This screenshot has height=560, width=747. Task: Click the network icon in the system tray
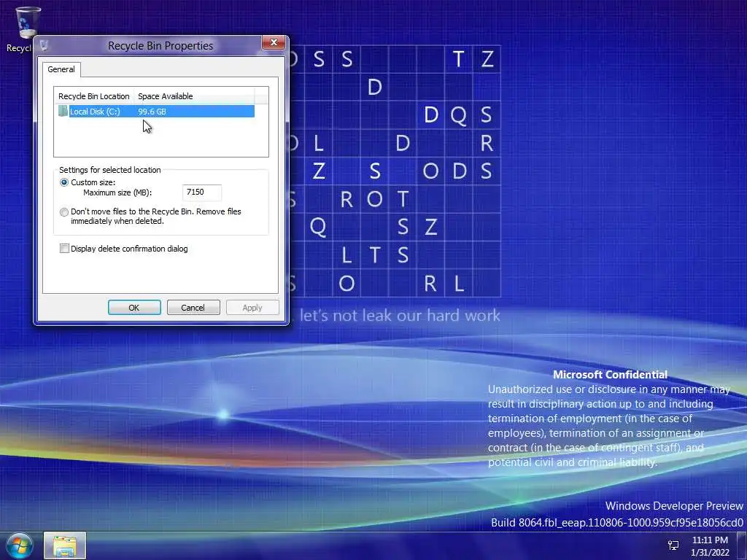673,545
